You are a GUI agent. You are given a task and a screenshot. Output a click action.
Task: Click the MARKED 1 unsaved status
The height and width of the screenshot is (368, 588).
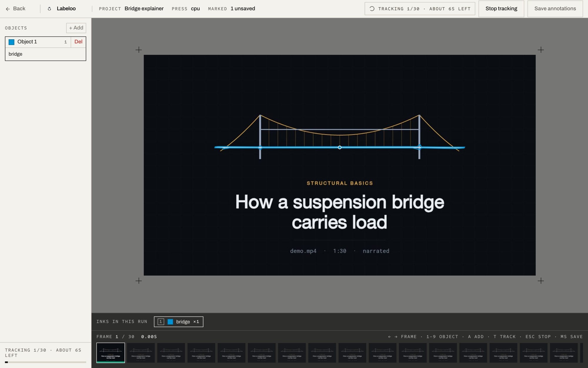click(231, 9)
